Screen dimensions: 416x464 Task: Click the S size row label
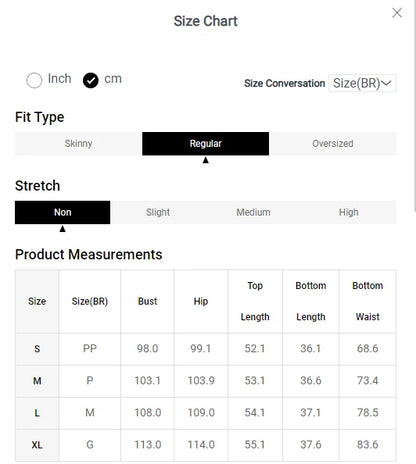(x=37, y=349)
